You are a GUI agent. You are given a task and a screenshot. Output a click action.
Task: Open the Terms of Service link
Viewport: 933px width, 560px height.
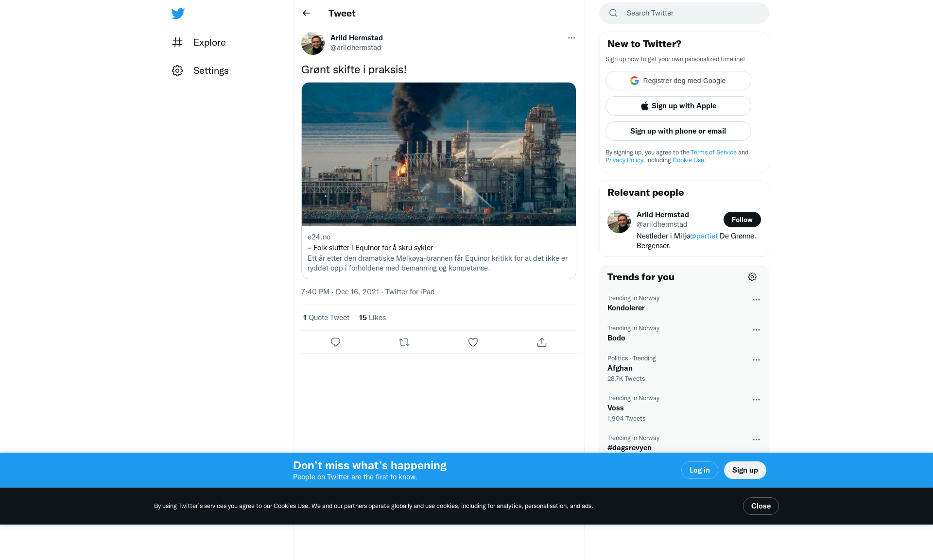tap(714, 153)
